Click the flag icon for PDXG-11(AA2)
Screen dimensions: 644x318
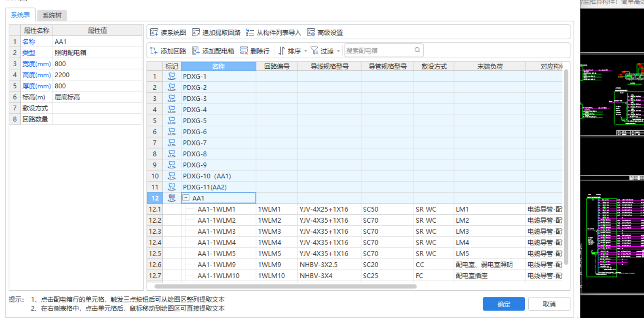pyautogui.click(x=171, y=187)
